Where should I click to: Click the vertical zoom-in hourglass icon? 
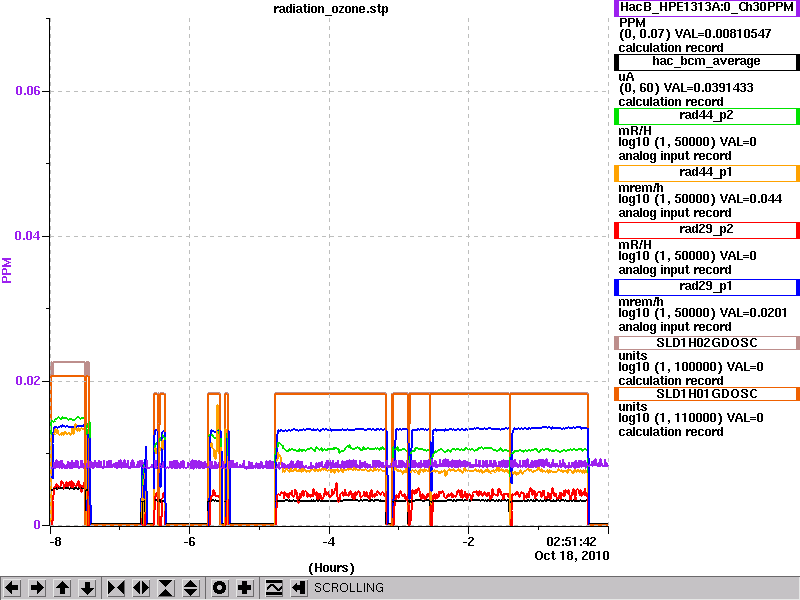(166, 588)
